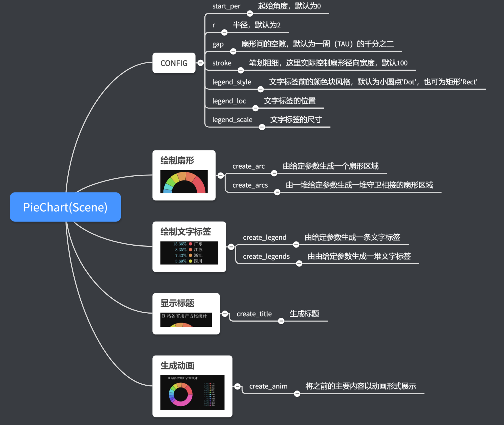Viewport: 504px width, 425px height.
Task: Click the donut chart thumbnail in 生成动画
Action: click(192, 392)
